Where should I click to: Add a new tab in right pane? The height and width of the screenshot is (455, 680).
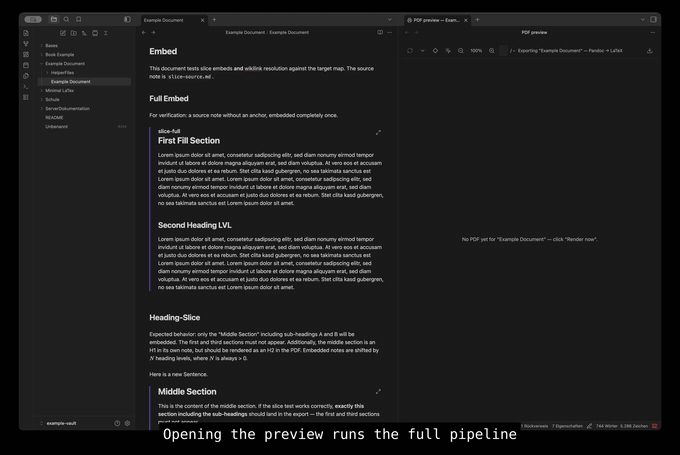477,20
